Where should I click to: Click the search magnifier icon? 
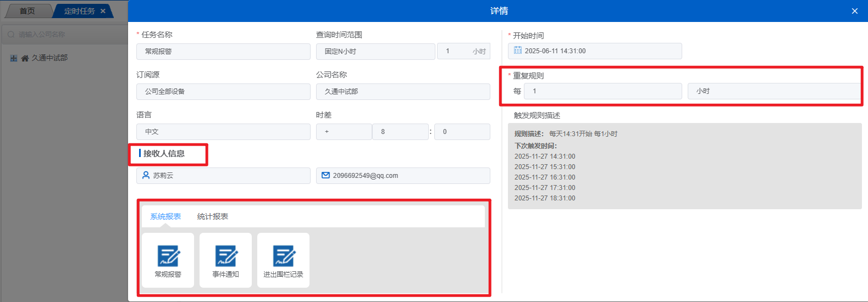(x=11, y=35)
